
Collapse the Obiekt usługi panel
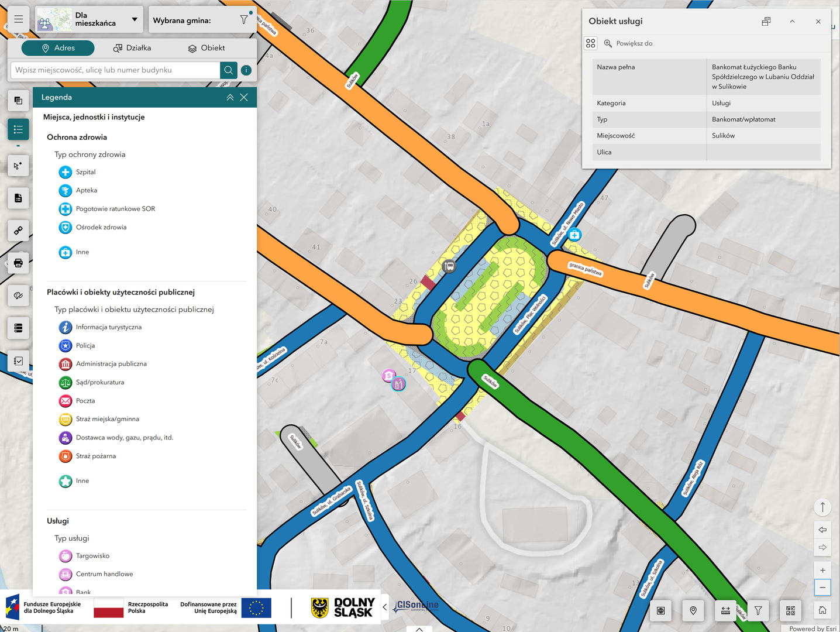792,22
